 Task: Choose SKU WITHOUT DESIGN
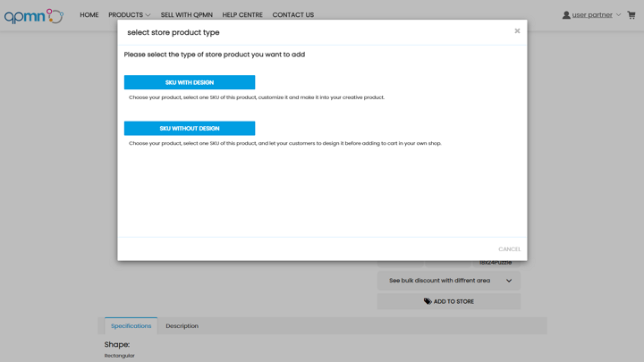click(190, 129)
